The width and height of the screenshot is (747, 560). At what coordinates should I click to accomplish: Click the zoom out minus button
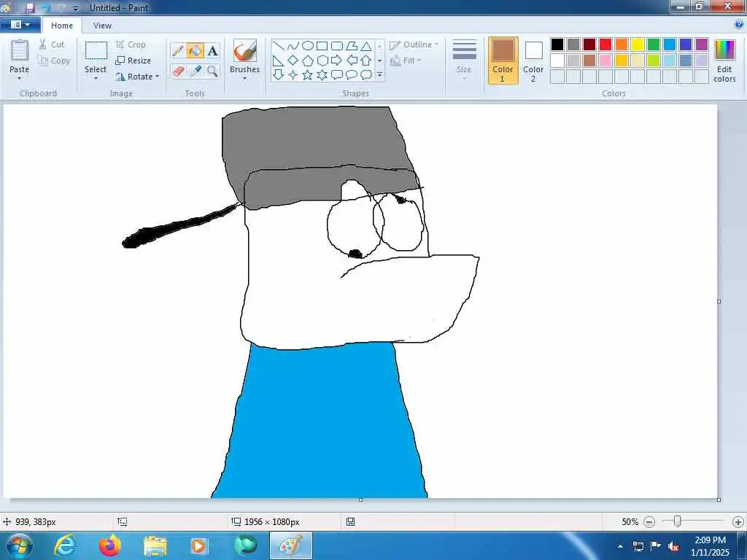[649, 522]
